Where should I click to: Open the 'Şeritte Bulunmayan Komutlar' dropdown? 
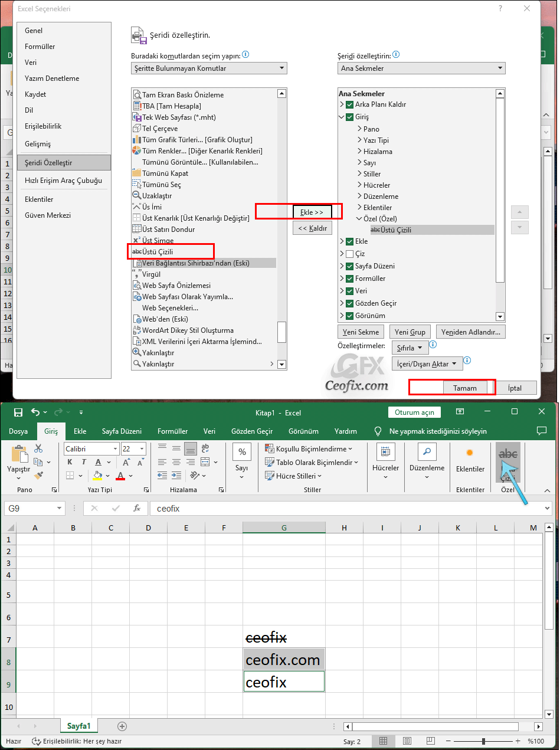point(209,68)
